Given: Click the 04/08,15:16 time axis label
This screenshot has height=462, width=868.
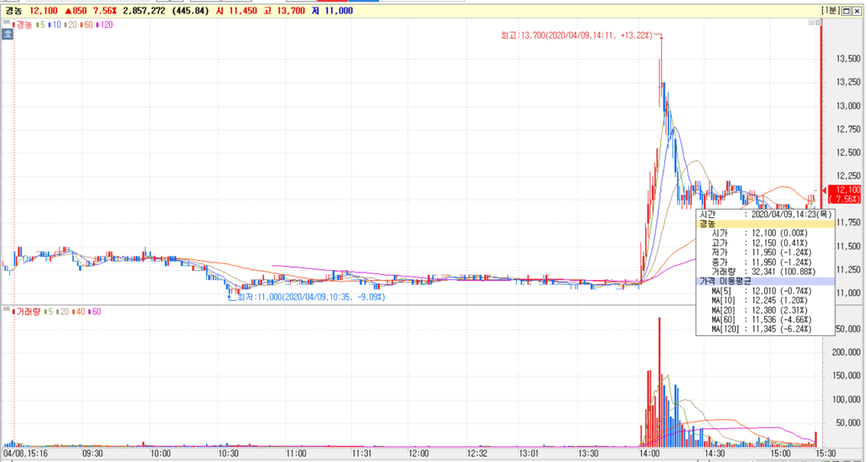Looking at the screenshot, I should (x=25, y=453).
